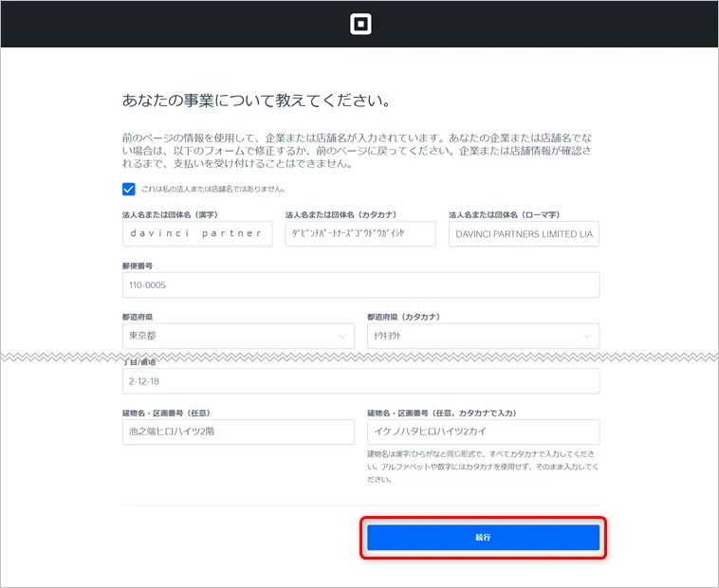Image resolution: width=719 pixels, height=588 pixels.
Task: Click the chevron arrow in the 東京都 dropdown
Action: [341, 336]
